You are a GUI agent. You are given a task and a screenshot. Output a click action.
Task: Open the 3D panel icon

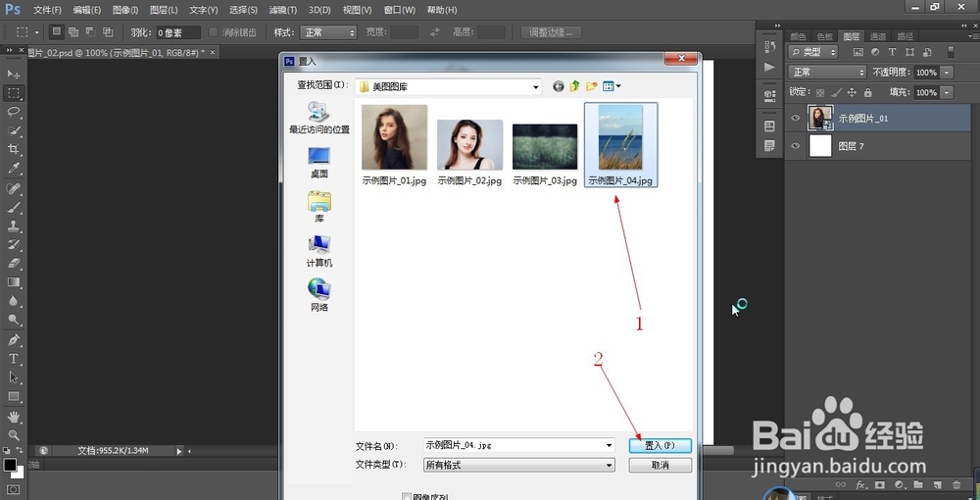[x=769, y=95]
